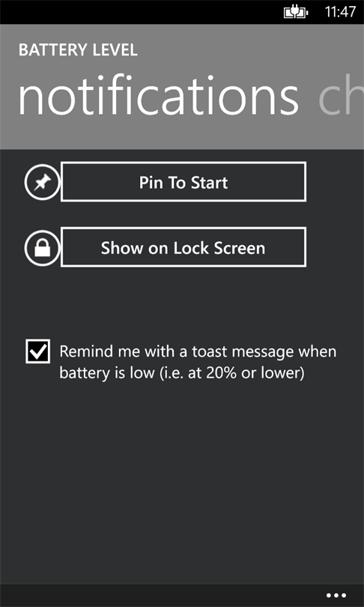Image resolution: width=364 pixels, height=607 pixels.
Task: Tap the 'battery is low (i.e. at 20% or lower)' line
Action: click(x=182, y=374)
